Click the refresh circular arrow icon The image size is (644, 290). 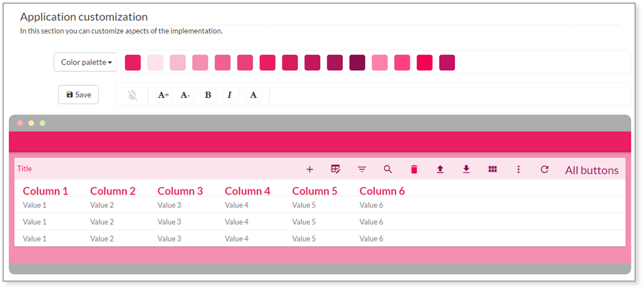coord(545,169)
